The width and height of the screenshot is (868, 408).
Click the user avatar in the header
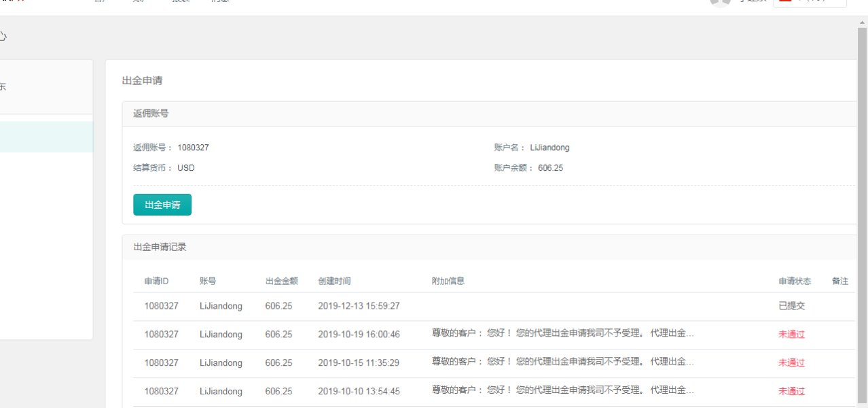click(x=720, y=2)
